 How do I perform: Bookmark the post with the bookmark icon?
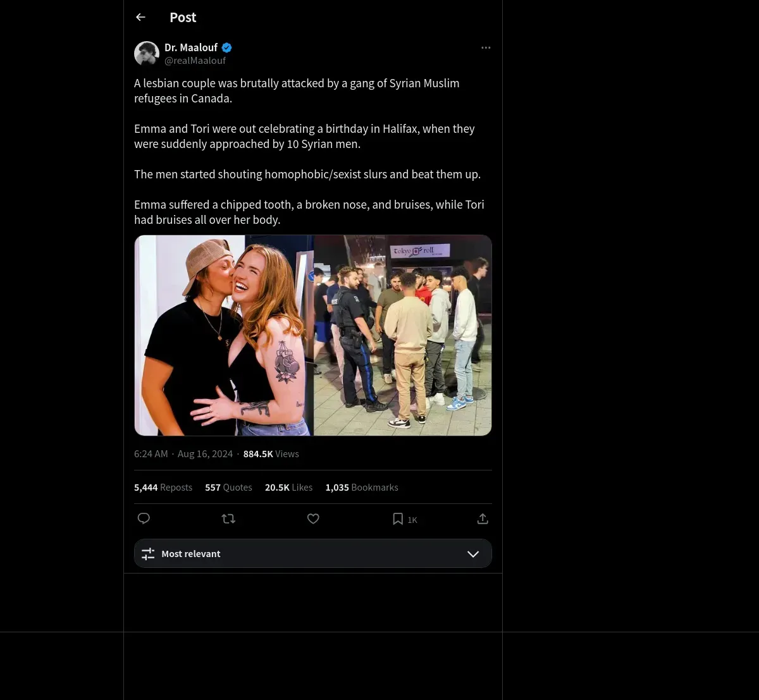pyautogui.click(x=398, y=519)
